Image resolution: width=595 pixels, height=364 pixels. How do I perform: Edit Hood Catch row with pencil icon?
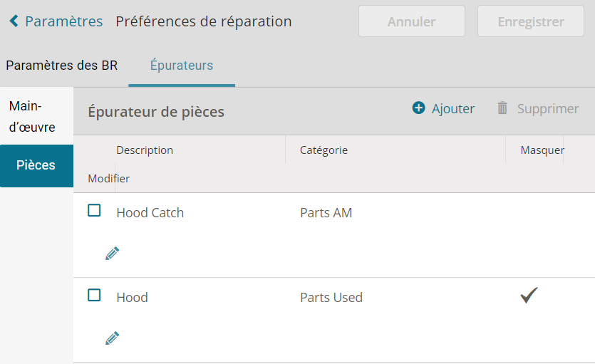pyautogui.click(x=112, y=254)
